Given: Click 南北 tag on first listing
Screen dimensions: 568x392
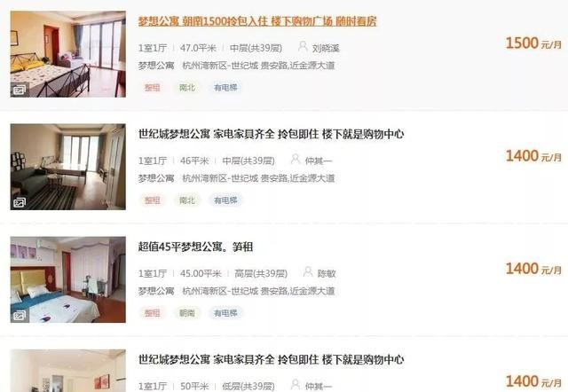Looking at the screenshot, I should (x=187, y=88).
